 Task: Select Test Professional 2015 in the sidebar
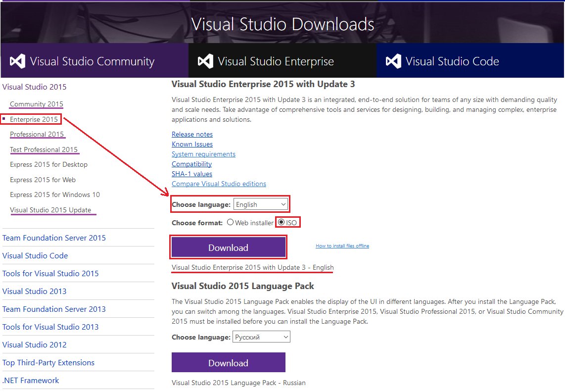pyautogui.click(x=44, y=149)
